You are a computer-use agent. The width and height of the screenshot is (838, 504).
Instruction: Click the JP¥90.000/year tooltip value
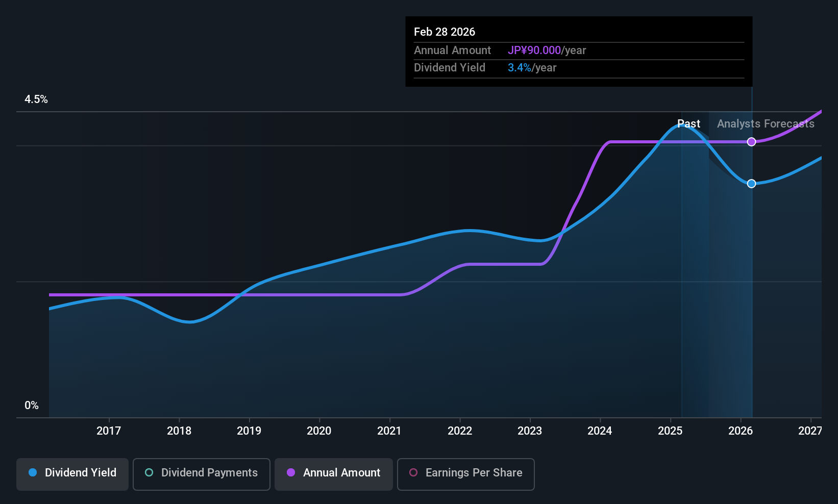point(547,51)
